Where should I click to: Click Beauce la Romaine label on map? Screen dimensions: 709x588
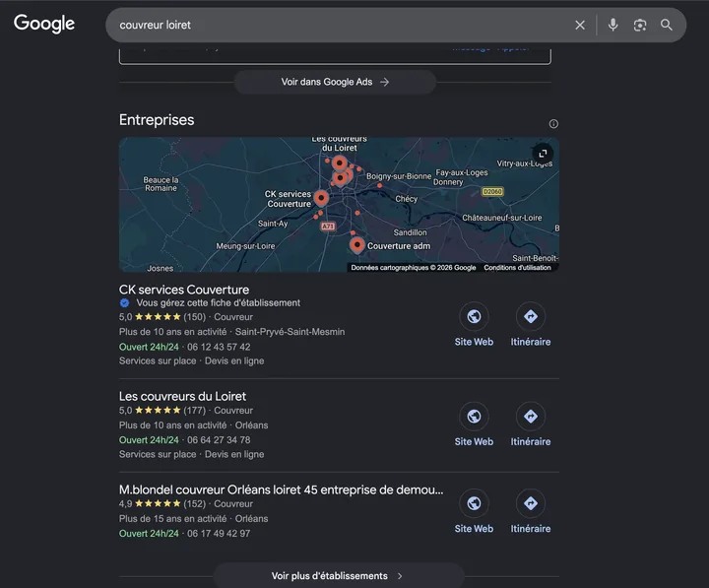click(161, 184)
